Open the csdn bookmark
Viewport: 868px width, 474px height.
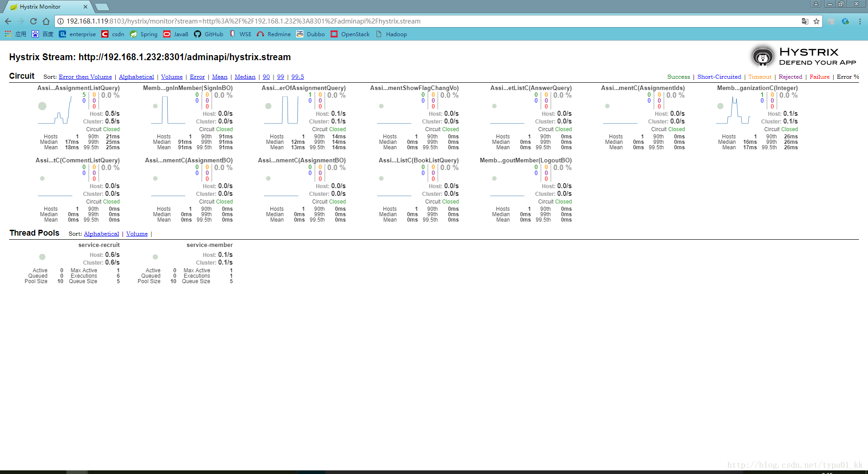coord(113,34)
